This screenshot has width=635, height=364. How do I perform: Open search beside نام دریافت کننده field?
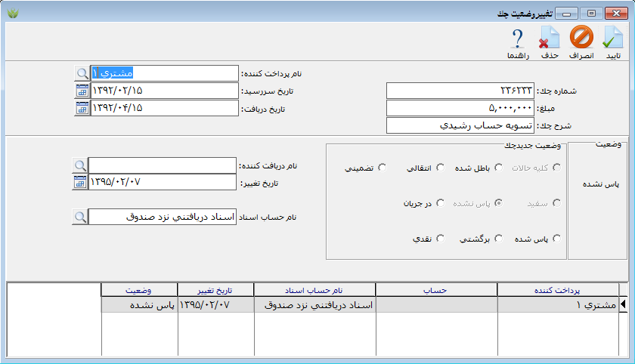click(x=80, y=165)
